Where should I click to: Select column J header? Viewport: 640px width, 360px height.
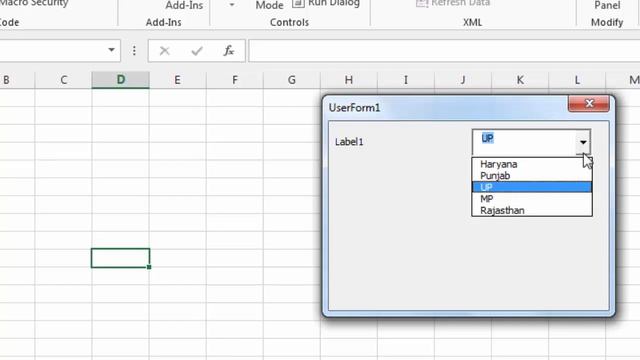(x=463, y=80)
